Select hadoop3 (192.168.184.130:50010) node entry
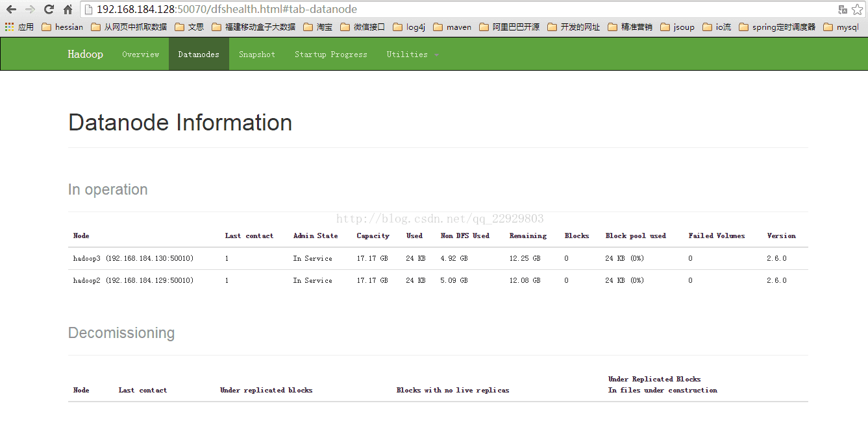The width and height of the screenshot is (868, 423). tap(133, 258)
